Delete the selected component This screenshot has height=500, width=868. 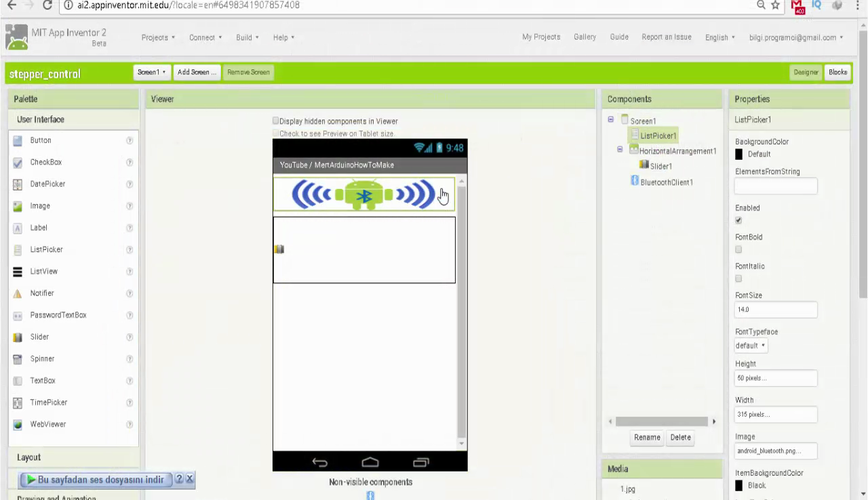tap(680, 438)
